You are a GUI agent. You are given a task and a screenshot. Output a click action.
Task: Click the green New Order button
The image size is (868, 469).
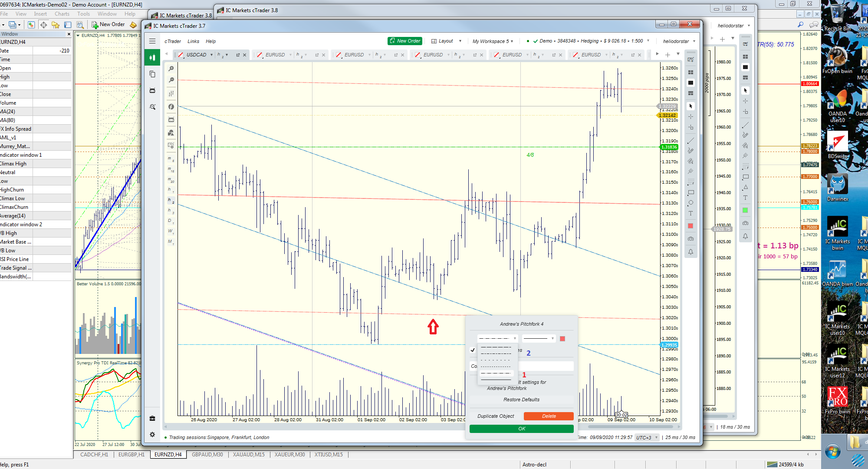[x=405, y=41]
